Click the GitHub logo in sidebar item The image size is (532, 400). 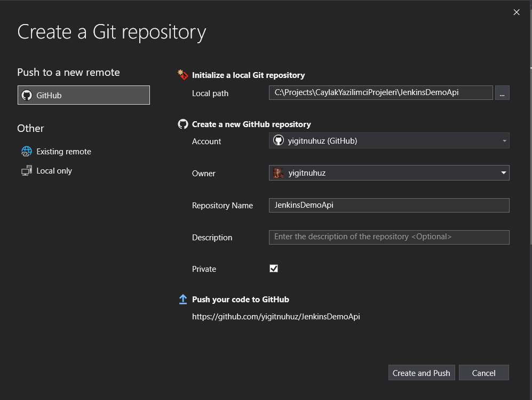27,96
